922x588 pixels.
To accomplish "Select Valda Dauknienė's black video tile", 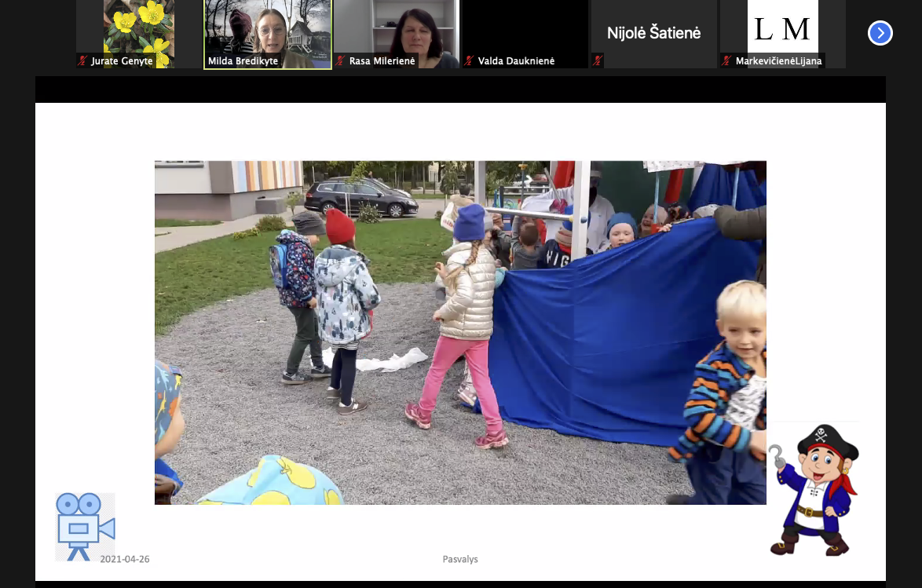I will click(x=525, y=34).
